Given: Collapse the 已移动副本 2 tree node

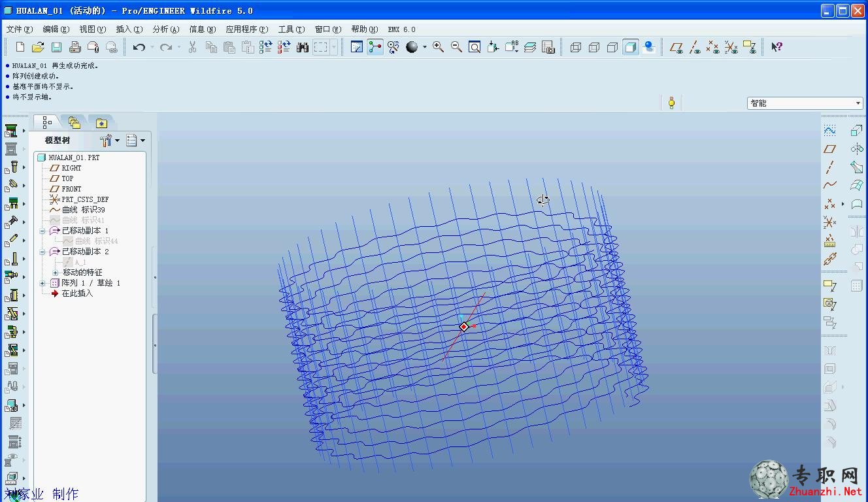Looking at the screenshot, I should pos(42,252).
